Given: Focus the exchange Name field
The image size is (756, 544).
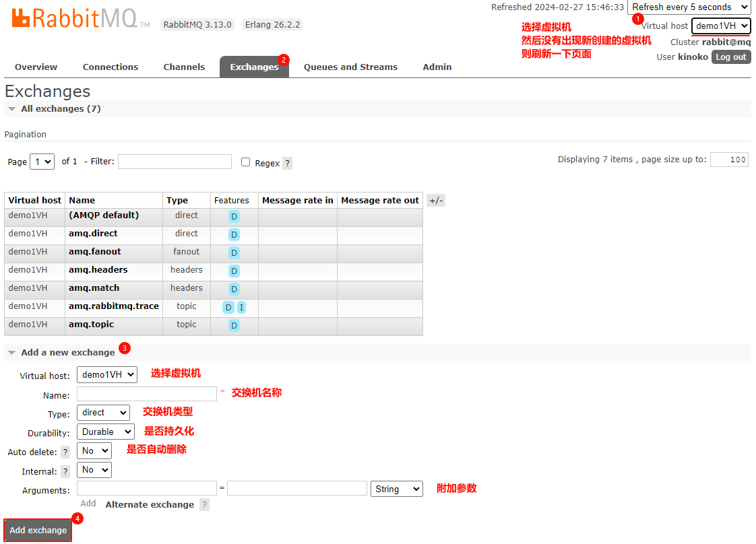Looking at the screenshot, I should (147, 394).
